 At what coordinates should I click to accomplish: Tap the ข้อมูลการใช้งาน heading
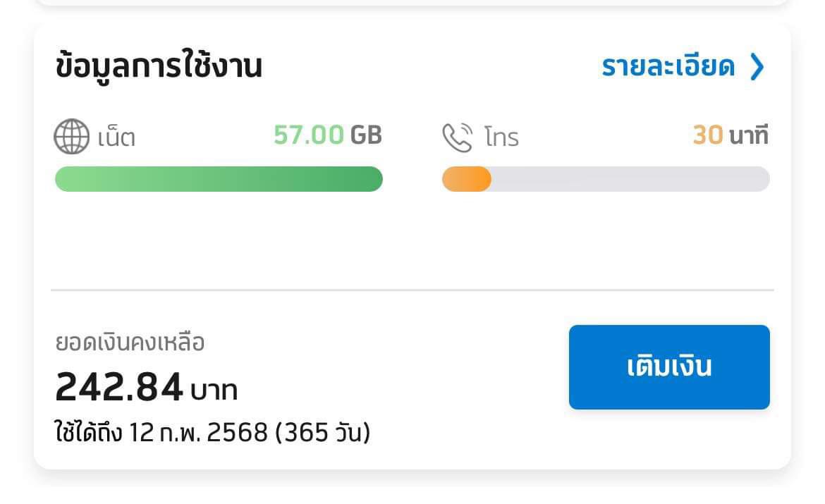[x=159, y=67]
